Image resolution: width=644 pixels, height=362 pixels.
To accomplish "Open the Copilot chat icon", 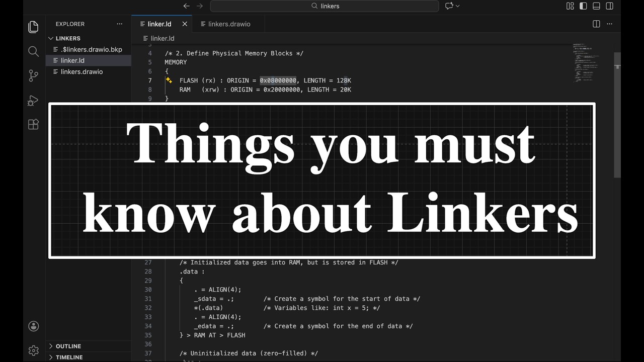I will click(x=449, y=6).
